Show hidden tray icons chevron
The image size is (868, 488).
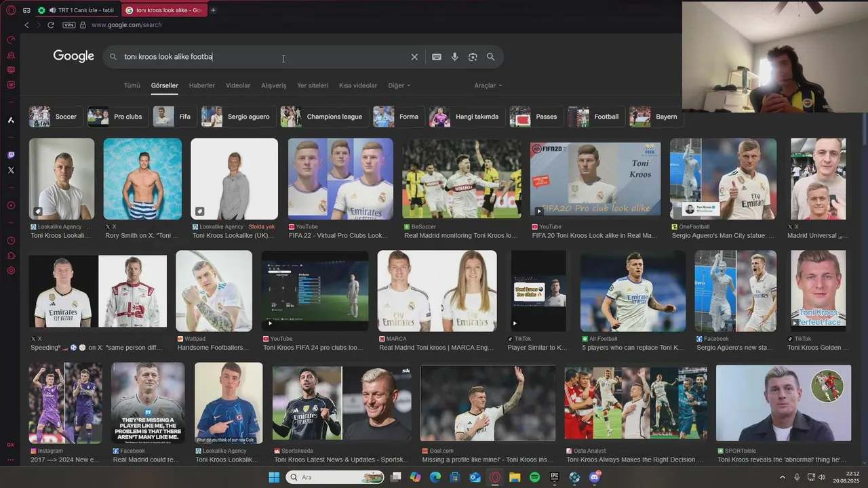pyautogui.click(x=782, y=477)
